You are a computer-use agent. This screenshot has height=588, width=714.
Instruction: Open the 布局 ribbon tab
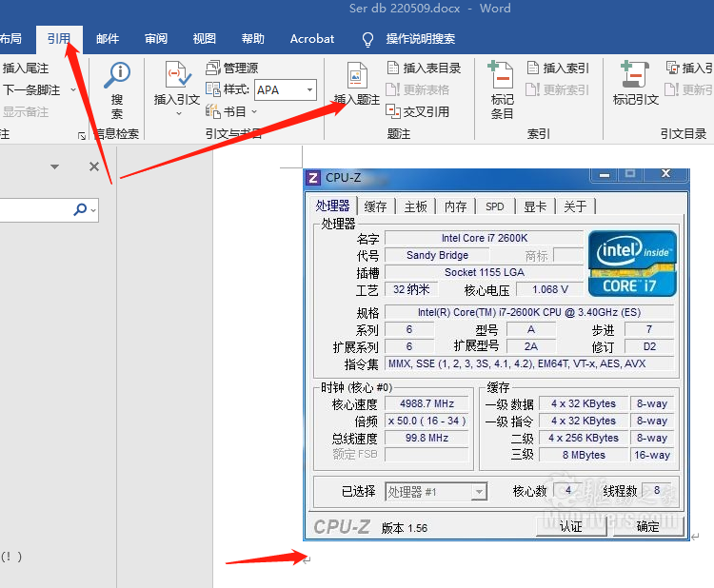pyautogui.click(x=10, y=39)
